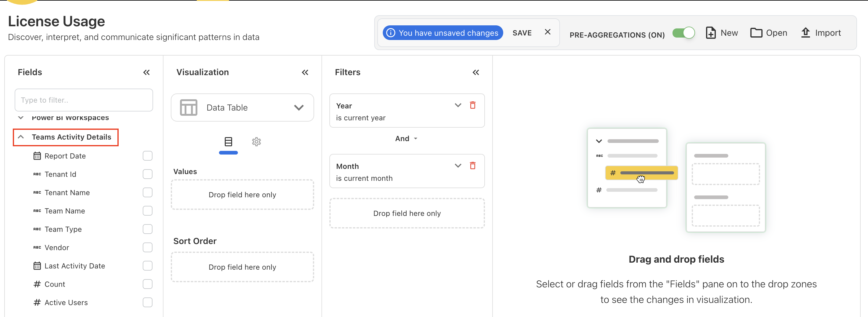Open an existing report with Open
Image resolution: width=868 pixels, height=317 pixels.
pyautogui.click(x=769, y=33)
